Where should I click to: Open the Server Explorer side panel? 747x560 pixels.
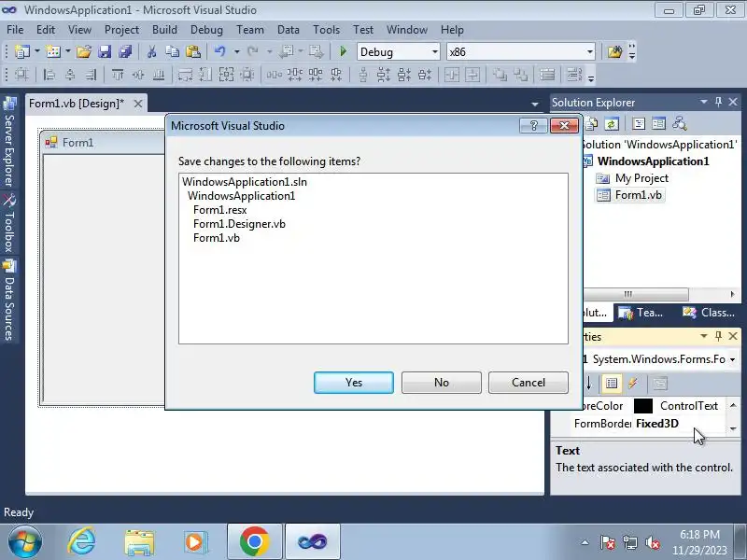(x=9, y=142)
